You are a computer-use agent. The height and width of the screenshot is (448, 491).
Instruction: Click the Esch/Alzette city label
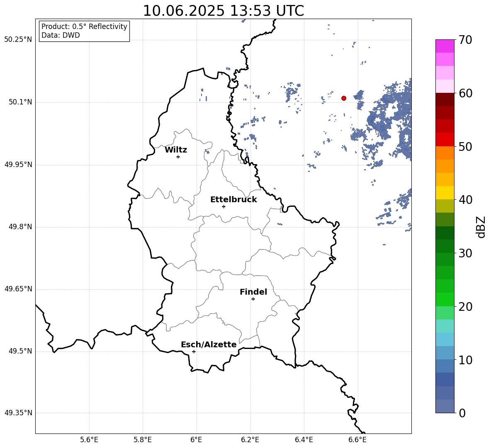[209, 344]
